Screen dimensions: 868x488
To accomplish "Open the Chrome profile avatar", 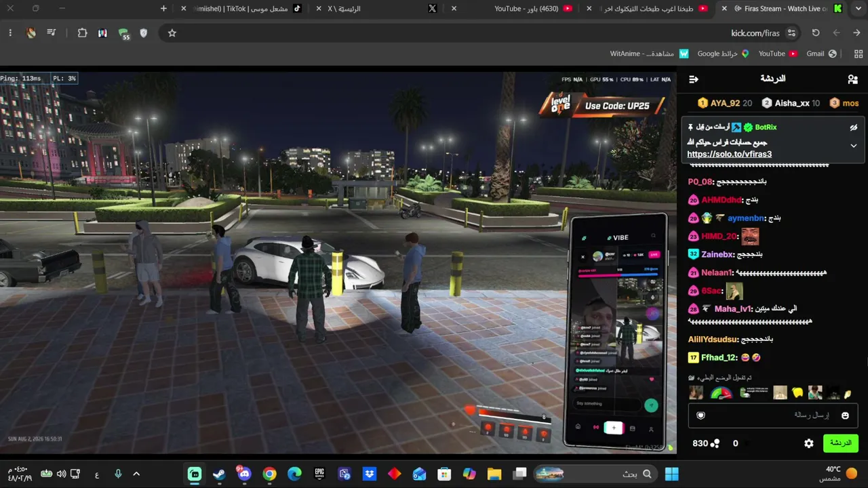I will pyautogui.click(x=31, y=33).
